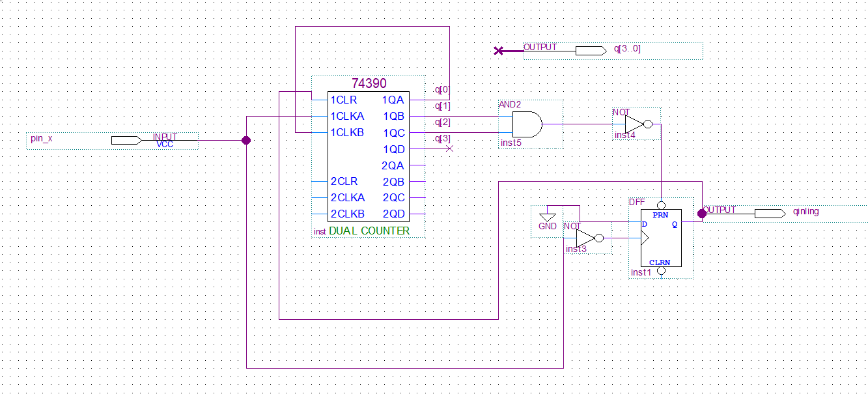868x396 pixels.
Task: Select the q[3..0] output pin symbol
Action: [x=591, y=50]
